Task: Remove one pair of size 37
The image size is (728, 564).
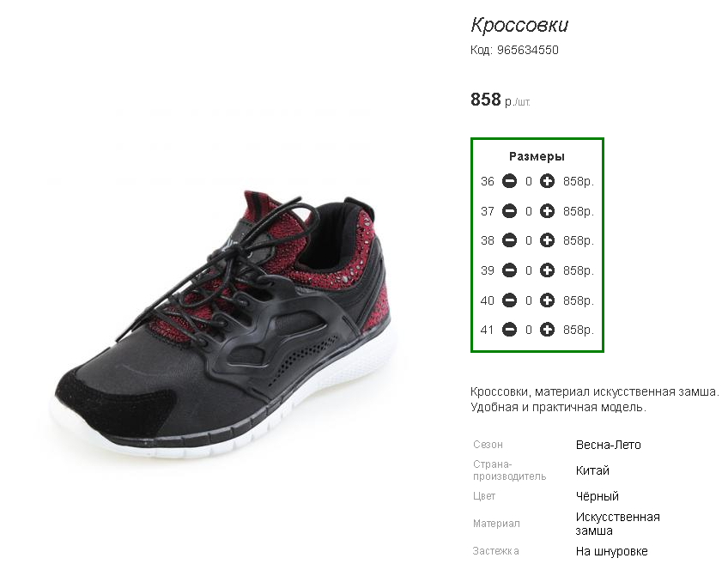Action: 509,211
